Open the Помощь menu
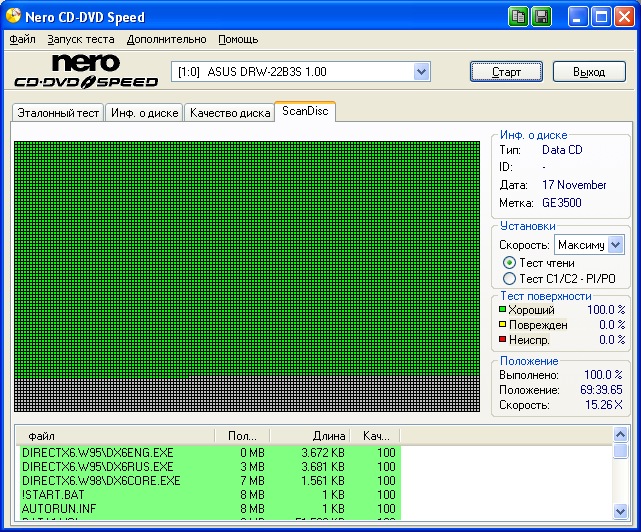 238,39
